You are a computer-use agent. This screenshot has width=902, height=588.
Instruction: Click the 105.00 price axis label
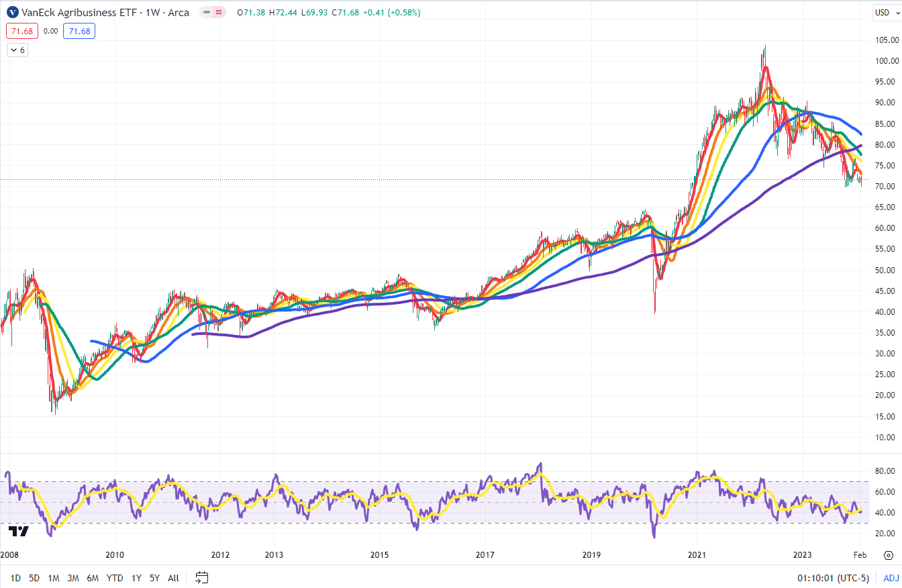(885, 39)
